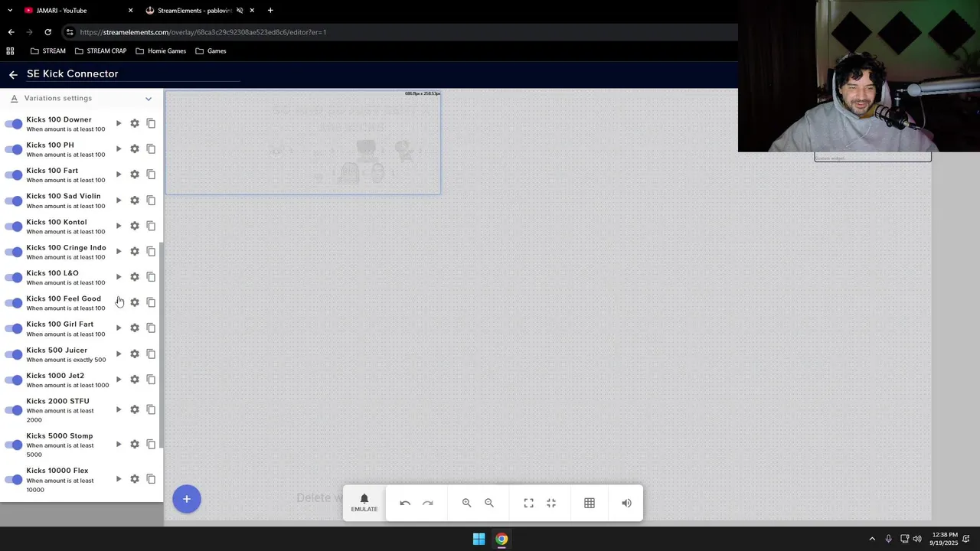Switch off Kicks 100 Cringe Indo
Screen dimensions: 980x551
click(14, 252)
